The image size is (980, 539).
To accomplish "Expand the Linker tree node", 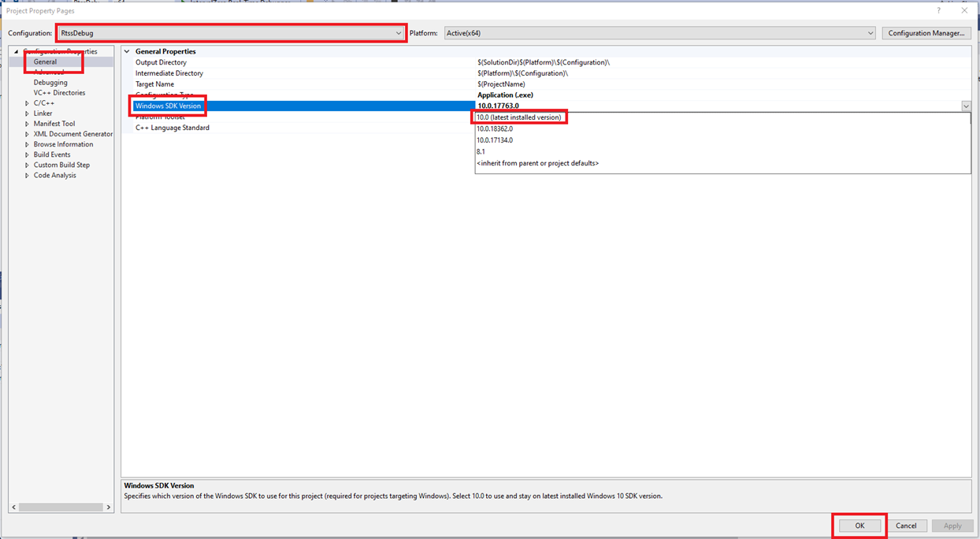I will click(27, 113).
